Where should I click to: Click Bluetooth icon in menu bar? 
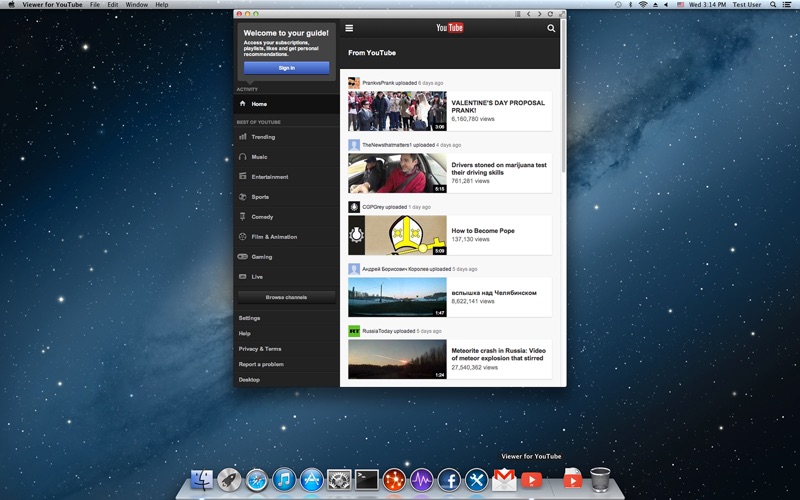pyautogui.click(x=630, y=5)
